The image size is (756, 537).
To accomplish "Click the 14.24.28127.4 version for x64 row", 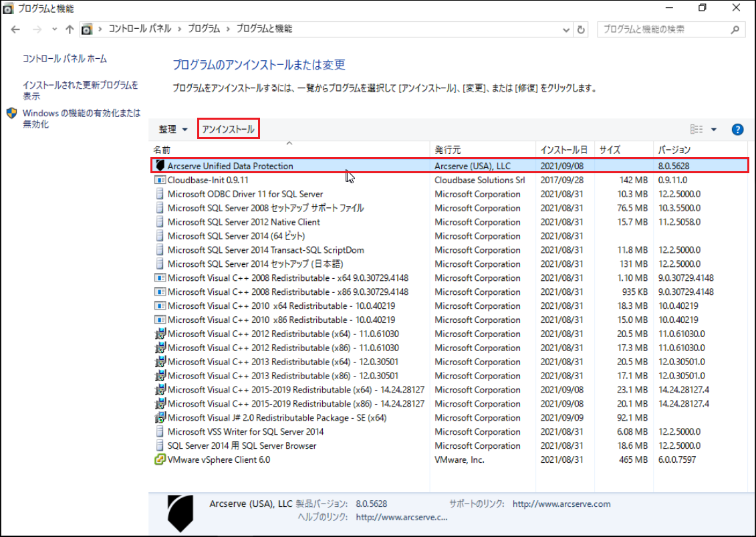I will click(x=684, y=390).
